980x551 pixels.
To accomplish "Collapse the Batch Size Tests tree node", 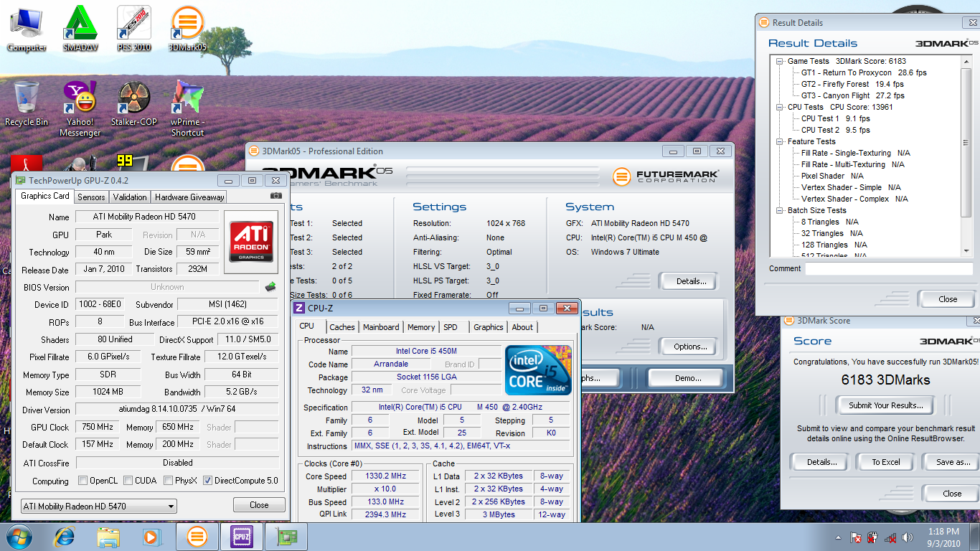I will point(780,210).
